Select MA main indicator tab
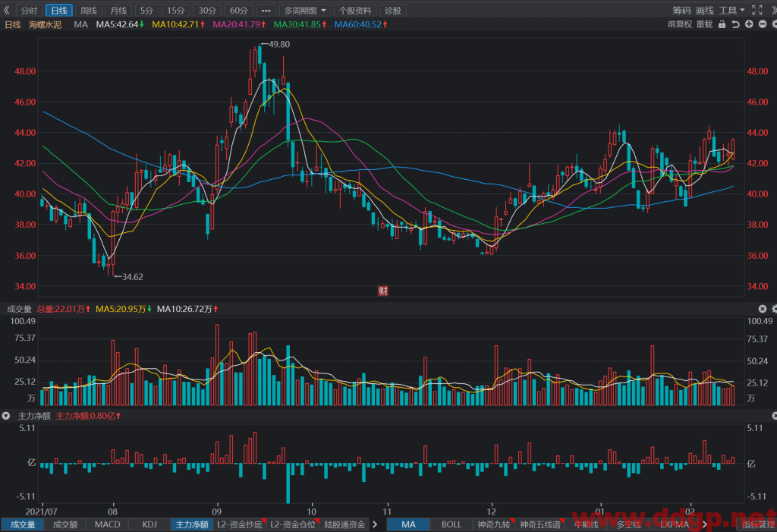The width and height of the screenshot is (777, 532). (408, 524)
